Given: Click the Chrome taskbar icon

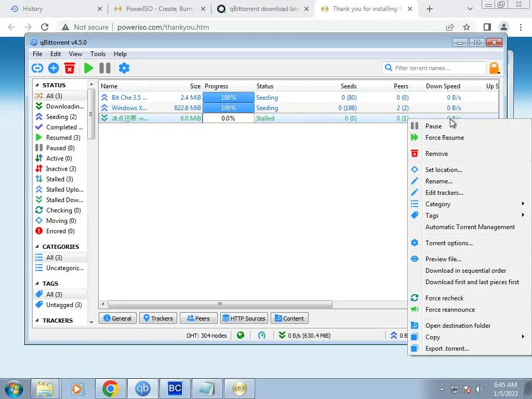Looking at the screenshot, I should tap(110, 389).
